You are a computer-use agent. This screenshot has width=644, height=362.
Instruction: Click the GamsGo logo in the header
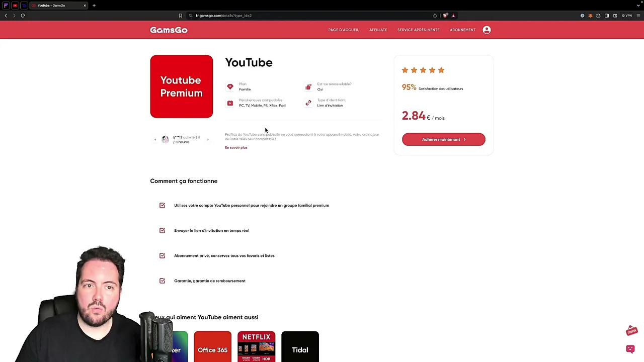[169, 30]
